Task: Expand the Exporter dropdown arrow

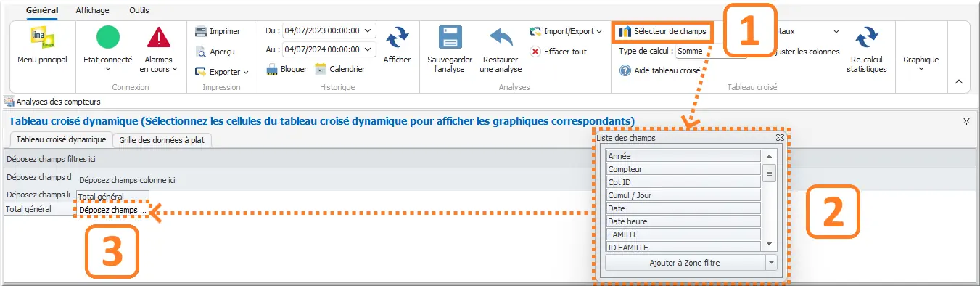Action: (246, 72)
